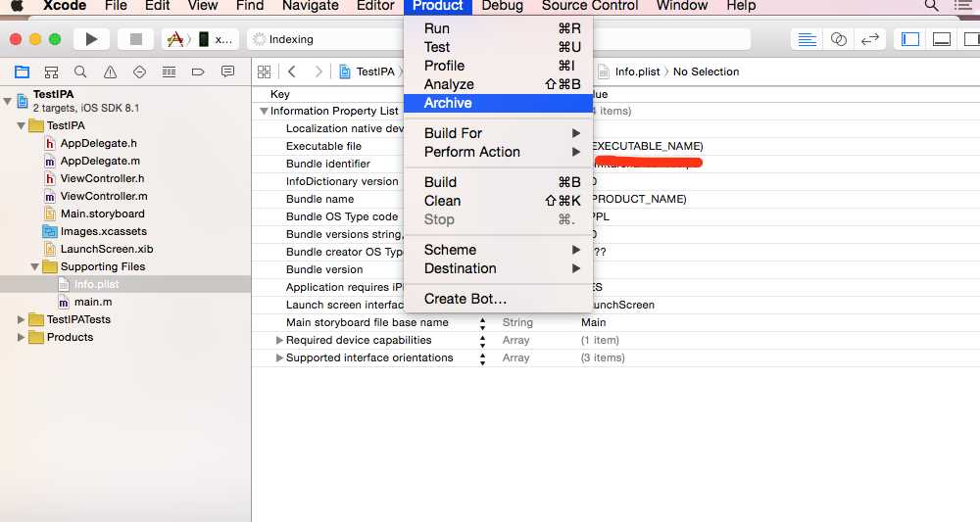This screenshot has width=980, height=522.
Task: Open Spotlight search in menu bar
Action: (931, 6)
